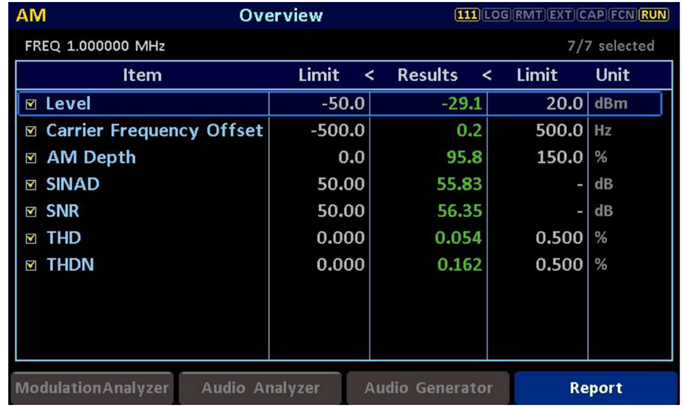Click the RMT status indicator
The width and height of the screenshot is (683, 407).
(528, 15)
